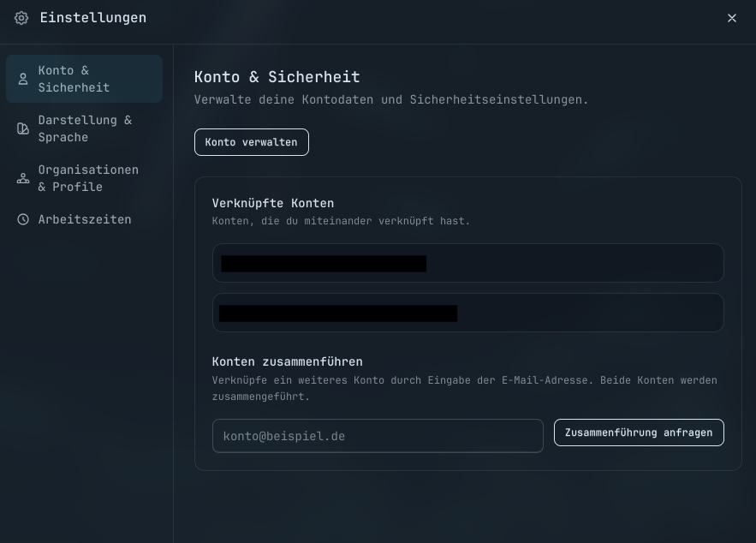Select the second linked account entry

467,313
